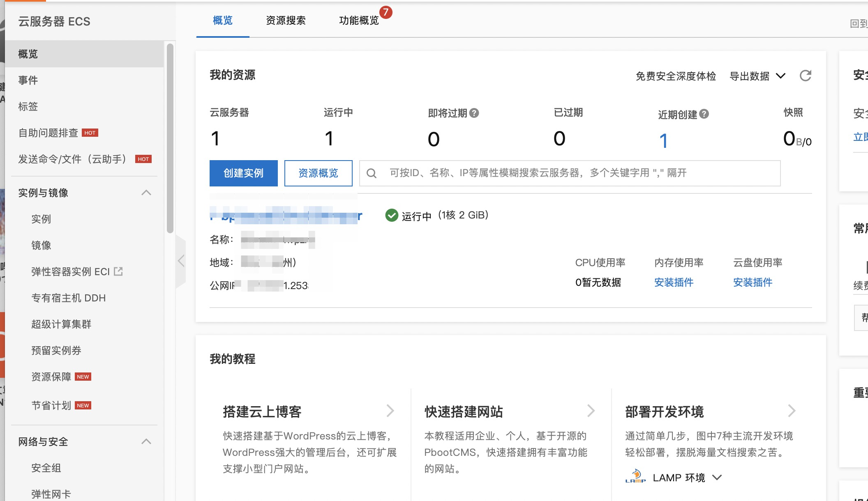Viewport: 868px width, 501px height.
Task: Click the search magnifier icon
Action: tap(372, 173)
